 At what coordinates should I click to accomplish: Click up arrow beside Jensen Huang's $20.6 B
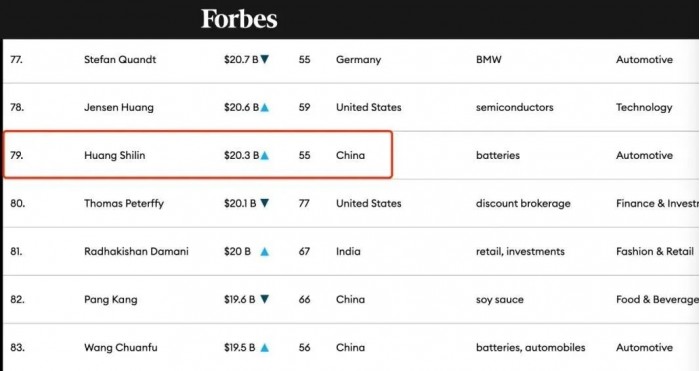pyautogui.click(x=265, y=107)
